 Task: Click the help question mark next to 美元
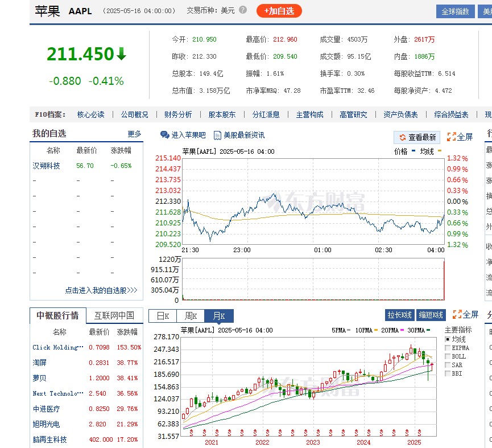242,10
